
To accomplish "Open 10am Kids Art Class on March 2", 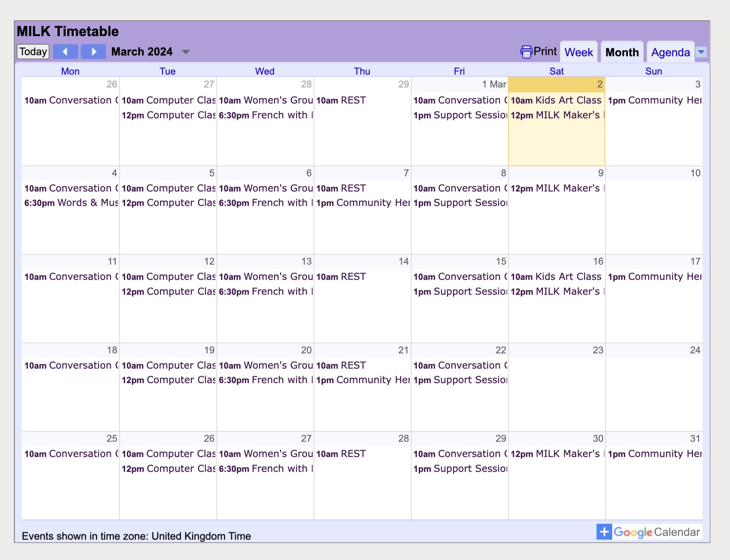I will pos(556,100).
